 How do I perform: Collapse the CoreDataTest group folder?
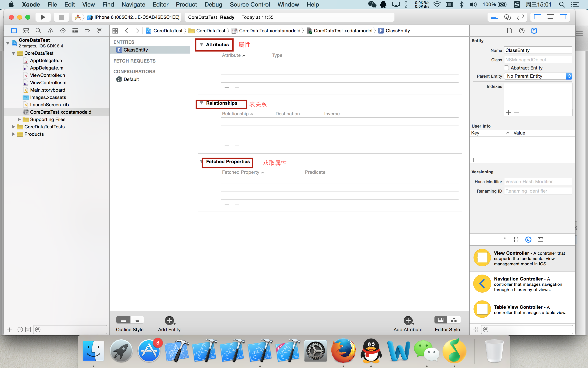pos(13,53)
